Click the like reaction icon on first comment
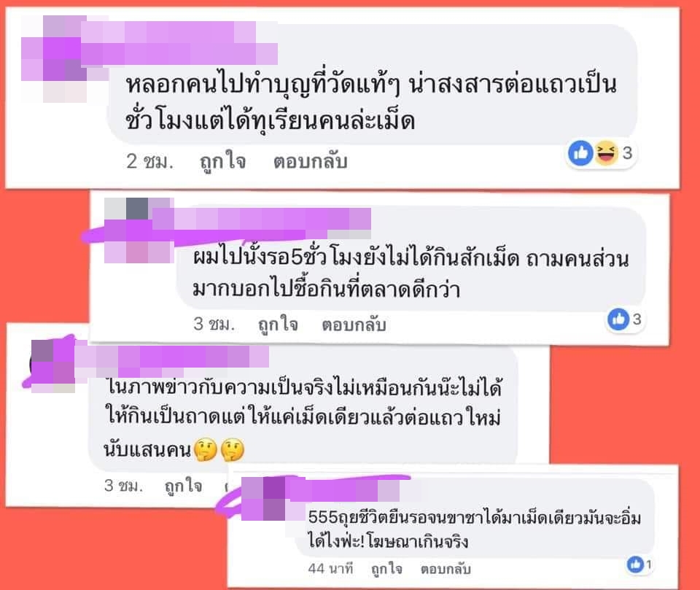The width and height of the screenshot is (700, 590). 580,153
